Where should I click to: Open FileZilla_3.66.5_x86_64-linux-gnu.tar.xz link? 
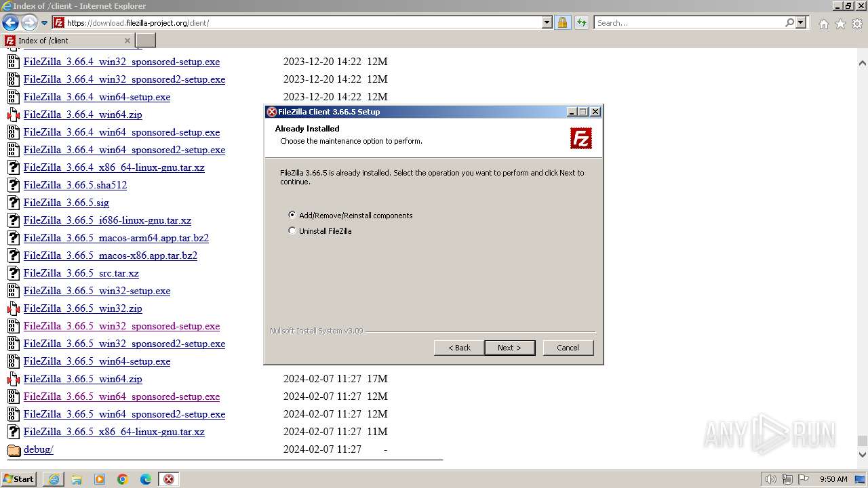pyautogui.click(x=114, y=432)
